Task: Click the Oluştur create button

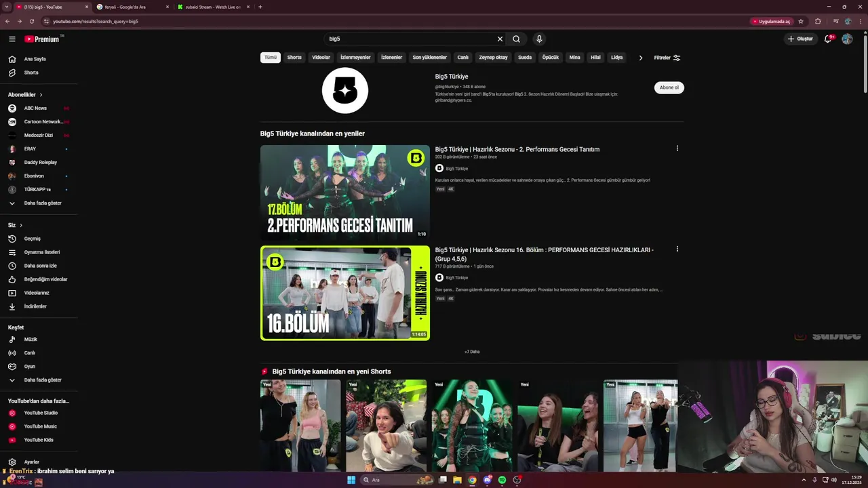Action: pos(800,39)
